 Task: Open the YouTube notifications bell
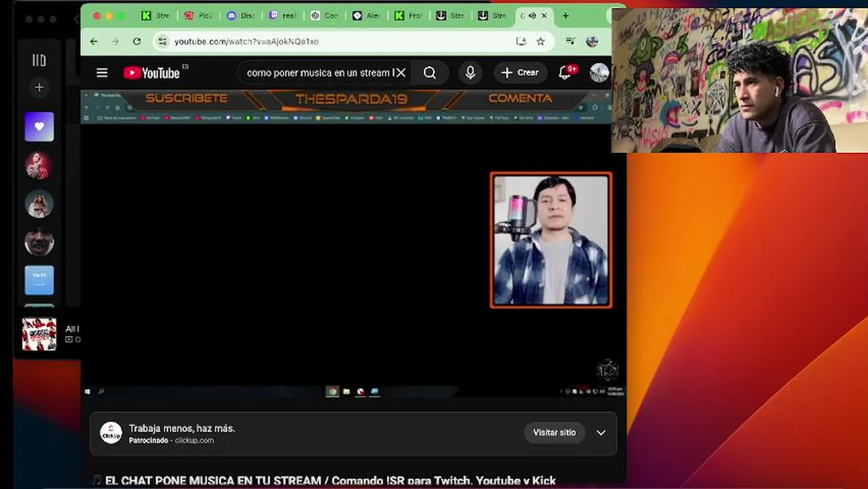point(565,73)
